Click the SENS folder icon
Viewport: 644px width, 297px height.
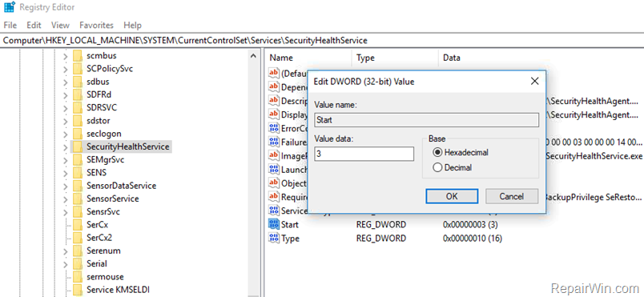tap(78, 173)
